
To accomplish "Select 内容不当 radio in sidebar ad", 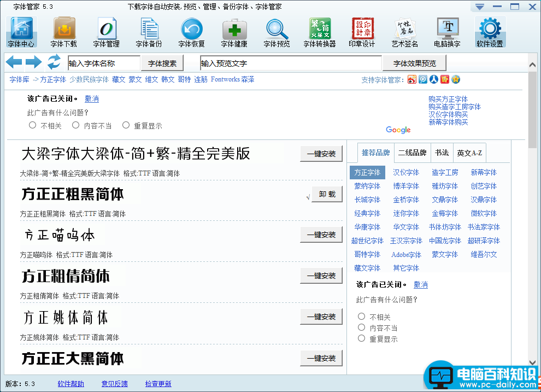I will tap(361, 327).
